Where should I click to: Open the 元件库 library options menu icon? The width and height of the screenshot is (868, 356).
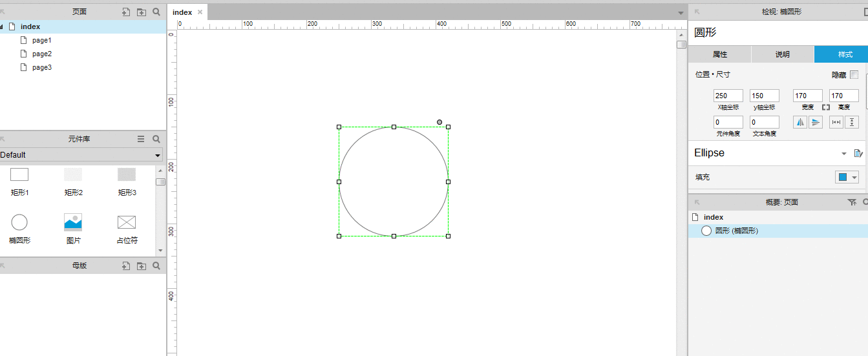[x=141, y=139]
